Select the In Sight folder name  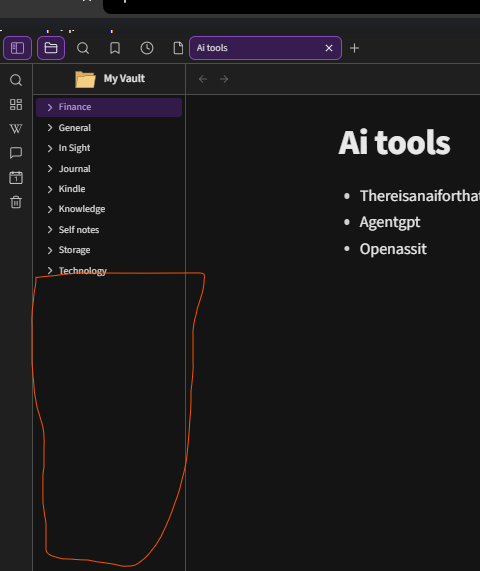(x=74, y=148)
